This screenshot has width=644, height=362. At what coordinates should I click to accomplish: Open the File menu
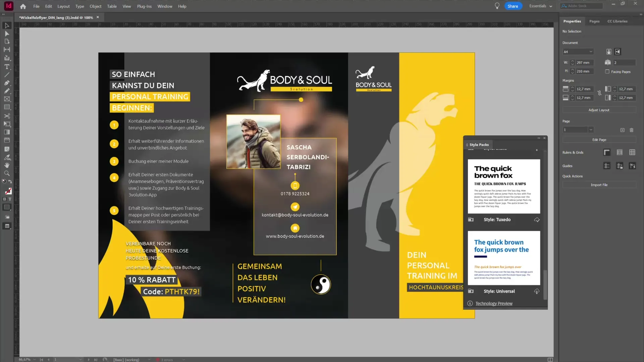coord(36,6)
